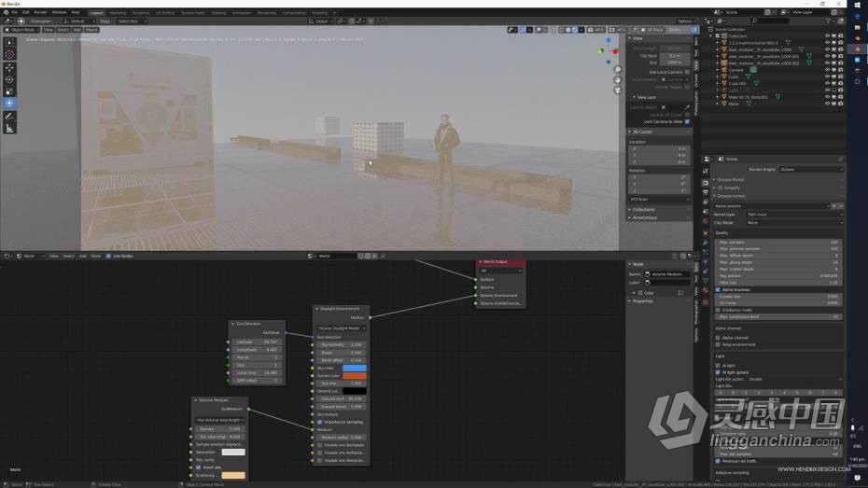This screenshot has height=488, width=868.
Task: Click the Node Name field showing Volume Medium
Action: (667, 274)
